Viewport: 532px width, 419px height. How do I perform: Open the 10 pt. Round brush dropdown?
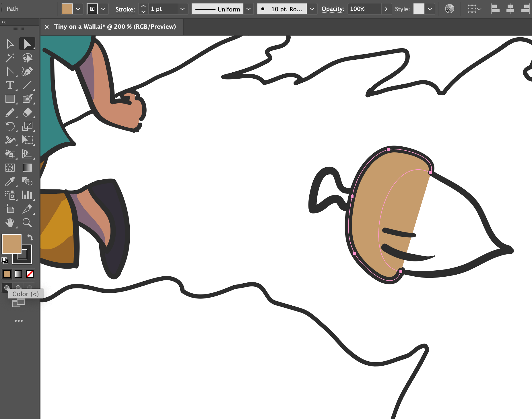pyautogui.click(x=312, y=9)
